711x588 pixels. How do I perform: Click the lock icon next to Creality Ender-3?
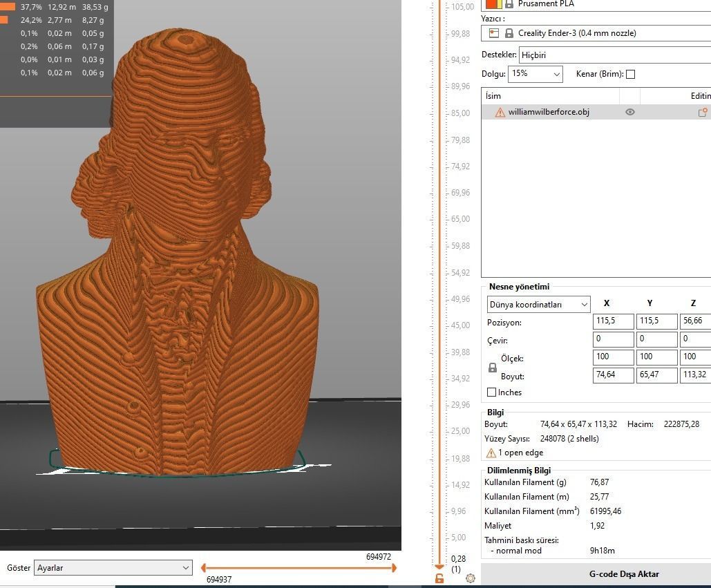click(509, 33)
